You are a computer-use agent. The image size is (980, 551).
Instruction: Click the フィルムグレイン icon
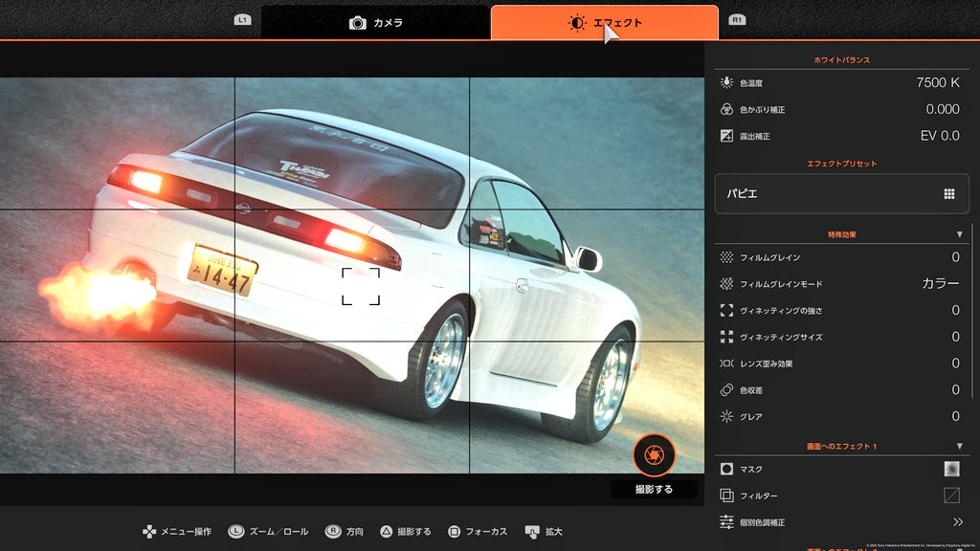point(726,256)
